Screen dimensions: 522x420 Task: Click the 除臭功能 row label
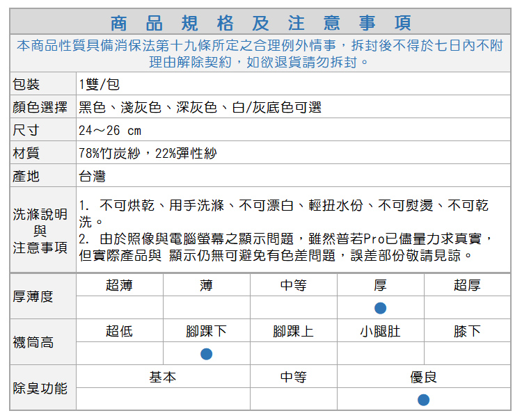[x=40, y=388]
